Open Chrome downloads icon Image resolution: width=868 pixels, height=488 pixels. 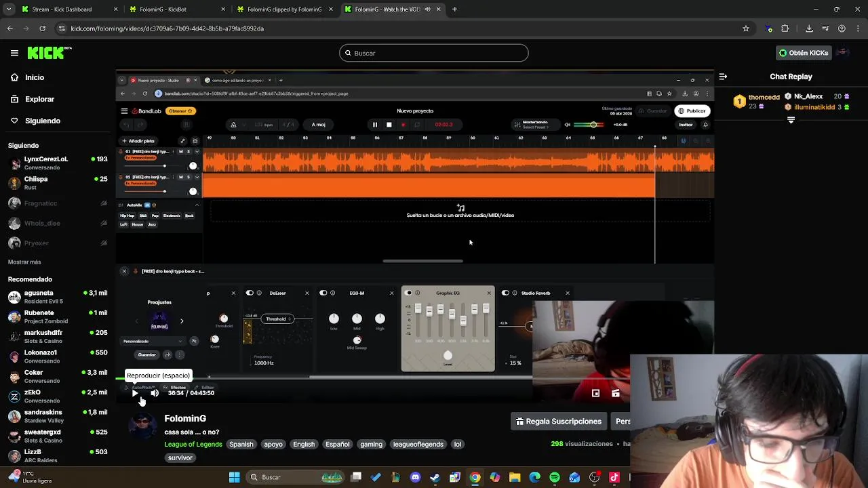809,28
